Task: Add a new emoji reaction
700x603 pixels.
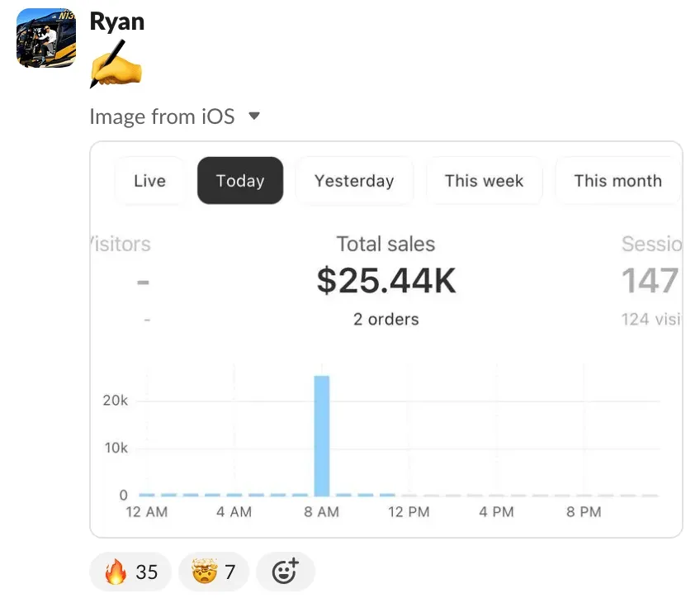Action: point(286,572)
